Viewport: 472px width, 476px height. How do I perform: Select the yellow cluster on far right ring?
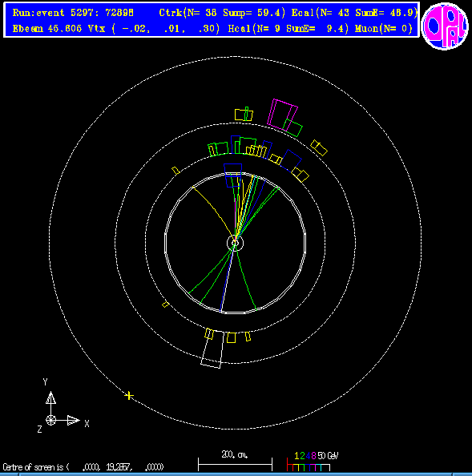click(319, 147)
